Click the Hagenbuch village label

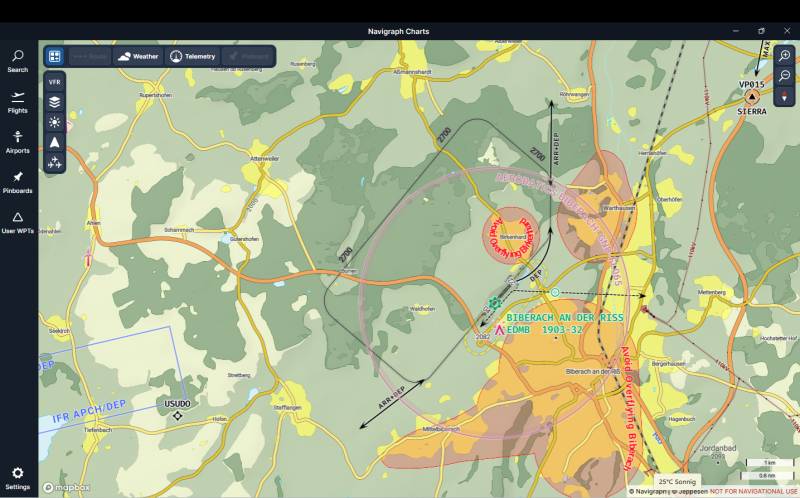[x=682, y=419]
